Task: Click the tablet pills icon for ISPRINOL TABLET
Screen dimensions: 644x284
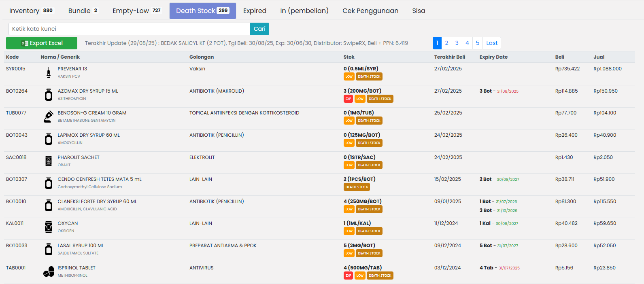Action: click(49, 271)
